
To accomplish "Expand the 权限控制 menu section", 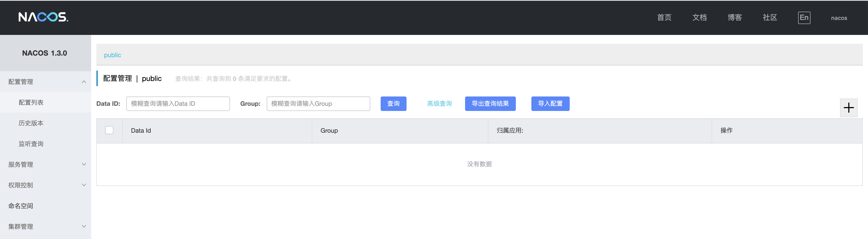I will coord(46,185).
